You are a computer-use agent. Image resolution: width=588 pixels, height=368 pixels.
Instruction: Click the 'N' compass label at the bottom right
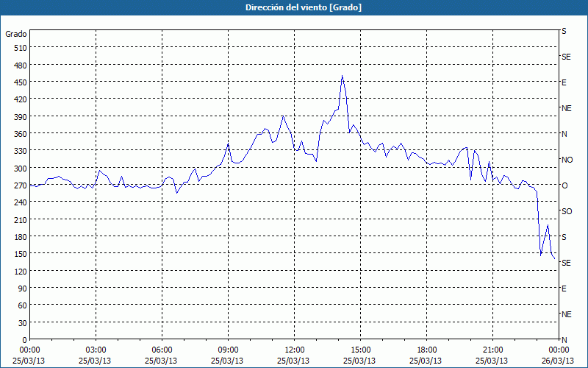click(564, 340)
